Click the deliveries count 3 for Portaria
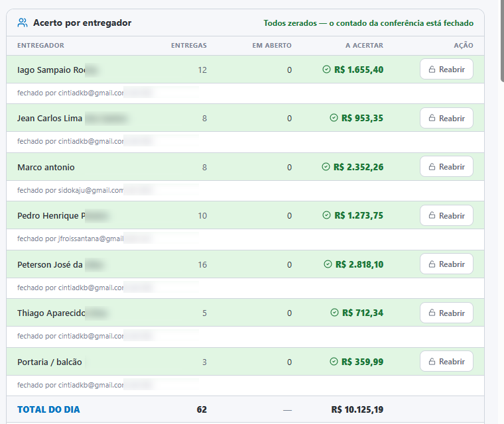The height and width of the screenshot is (424, 504). point(204,362)
